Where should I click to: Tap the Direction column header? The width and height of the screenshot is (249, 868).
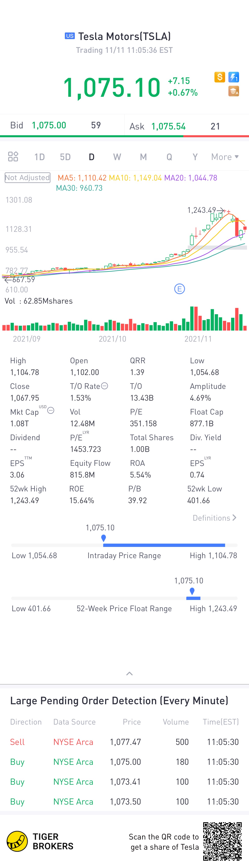click(x=26, y=722)
